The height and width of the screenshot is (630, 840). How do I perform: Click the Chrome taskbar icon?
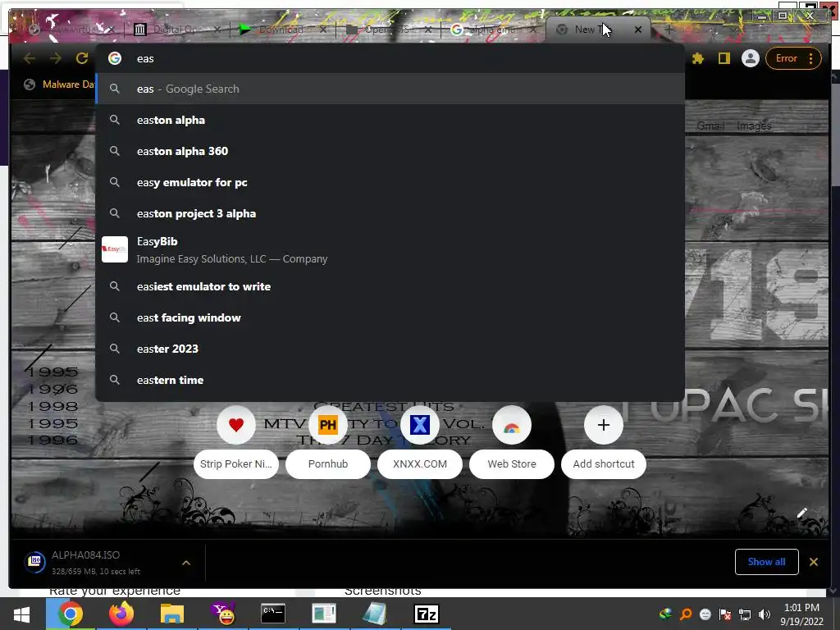click(x=71, y=614)
